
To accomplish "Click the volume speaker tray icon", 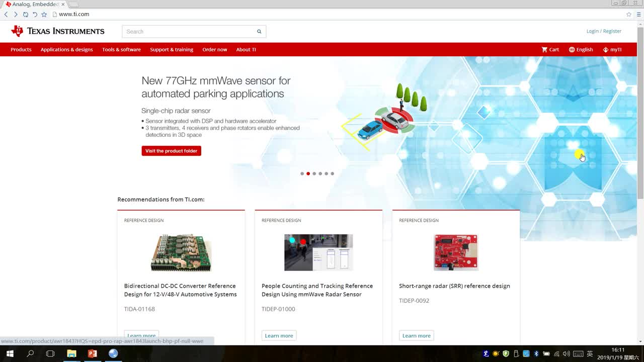I will pyautogui.click(x=567, y=353).
